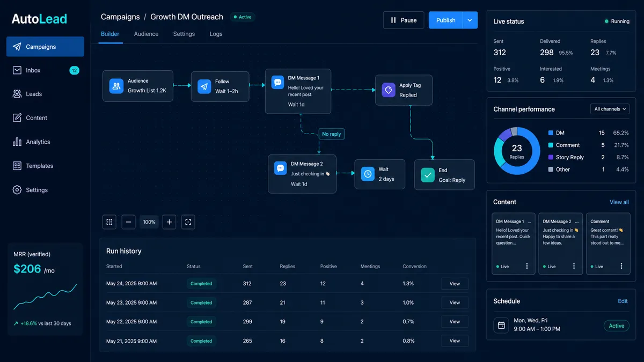The height and width of the screenshot is (362, 644).
Task: Click the Templates icon in sidebar
Action: tap(17, 166)
